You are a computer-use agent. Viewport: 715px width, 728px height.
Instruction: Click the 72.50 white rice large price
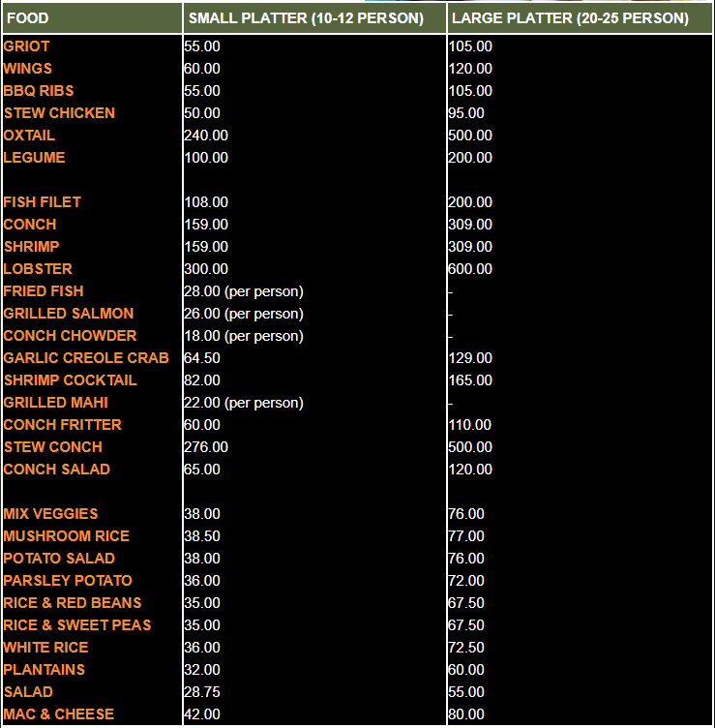point(465,648)
